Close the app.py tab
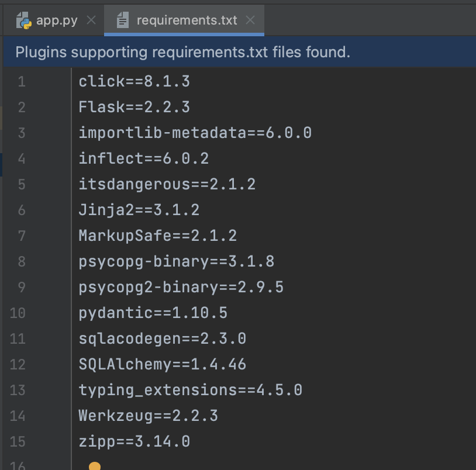 click(x=91, y=19)
